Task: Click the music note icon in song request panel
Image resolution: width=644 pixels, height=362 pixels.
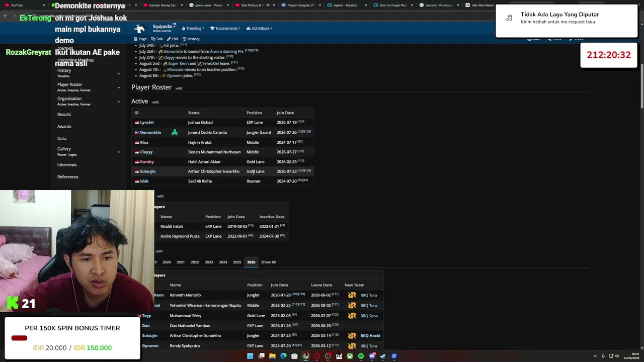Action: [x=509, y=18]
